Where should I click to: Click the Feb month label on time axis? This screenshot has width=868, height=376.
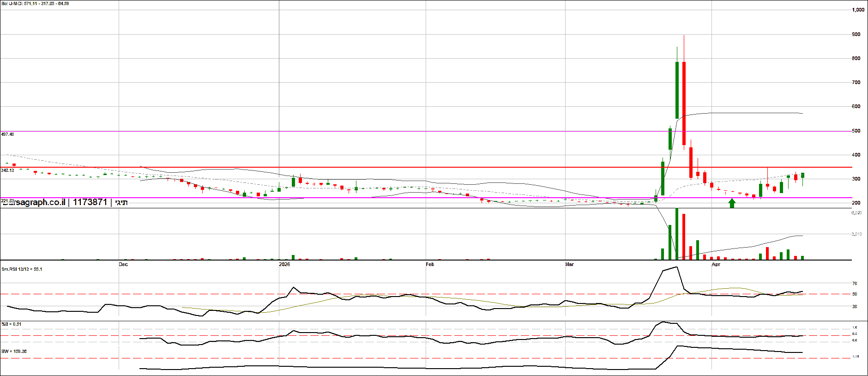click(430, 264)
